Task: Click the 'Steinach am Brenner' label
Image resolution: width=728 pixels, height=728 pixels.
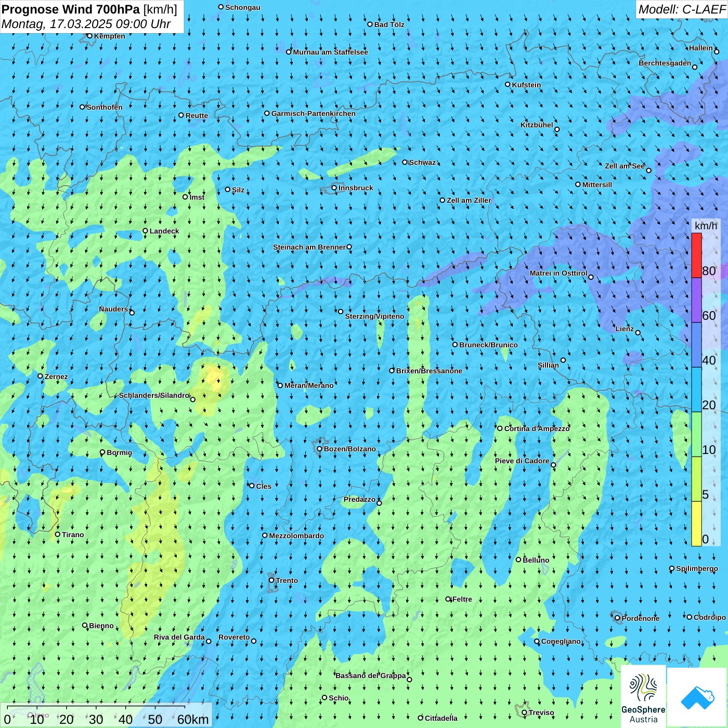Action: click(x=309, y=247)
